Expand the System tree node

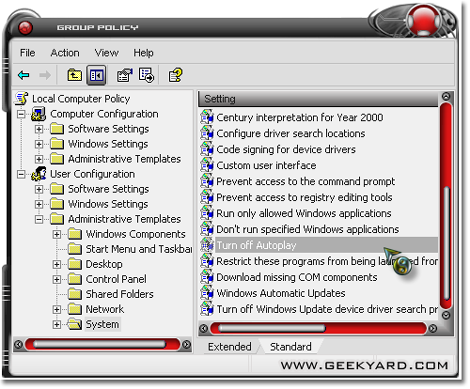click(x=57, y=324)
